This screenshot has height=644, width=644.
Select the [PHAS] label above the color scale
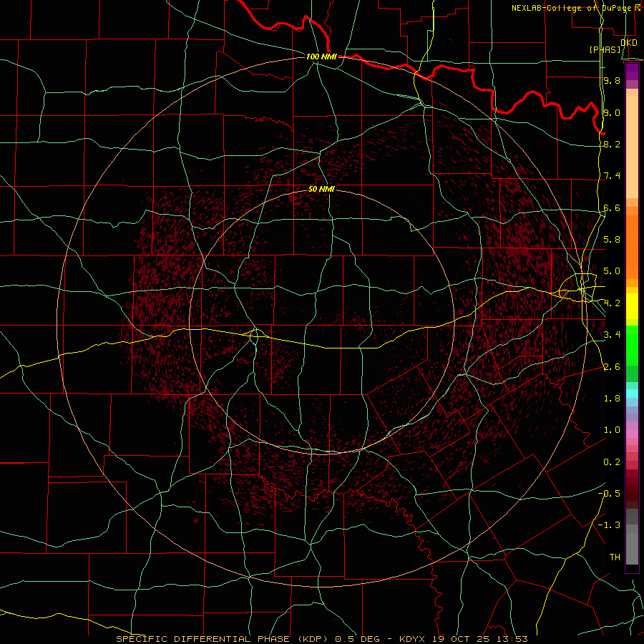tap(605, 49)
